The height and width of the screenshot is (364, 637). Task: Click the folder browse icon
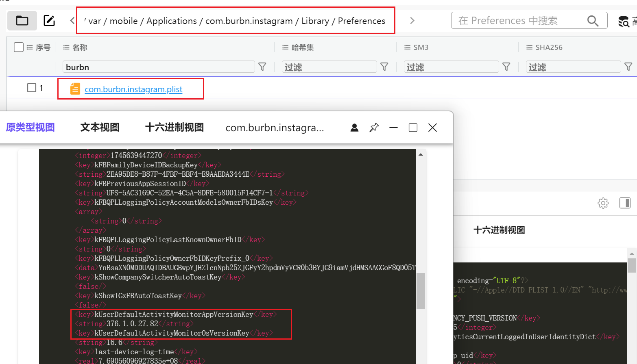point(22,20)
